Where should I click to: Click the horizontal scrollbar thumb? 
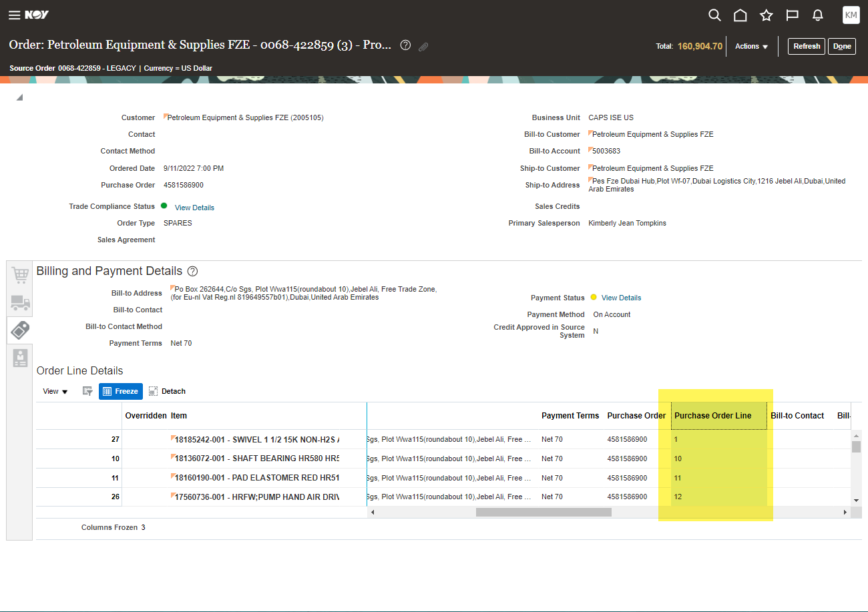(x=544, y=513)
